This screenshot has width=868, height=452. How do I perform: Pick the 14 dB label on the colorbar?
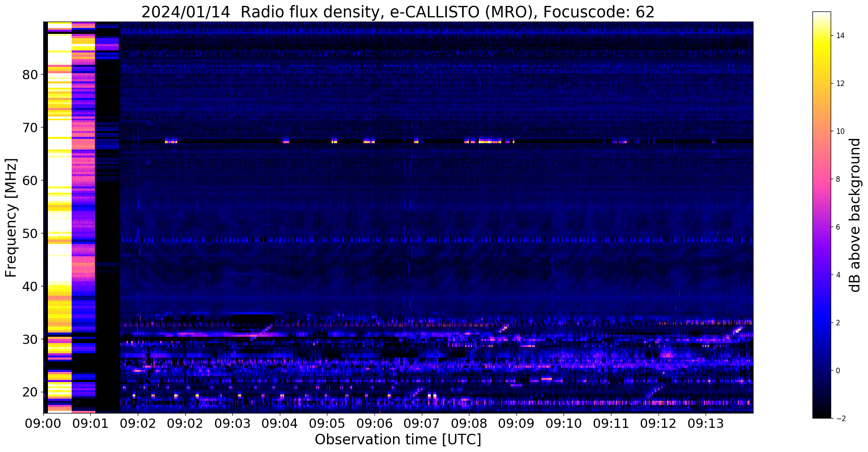840,36
